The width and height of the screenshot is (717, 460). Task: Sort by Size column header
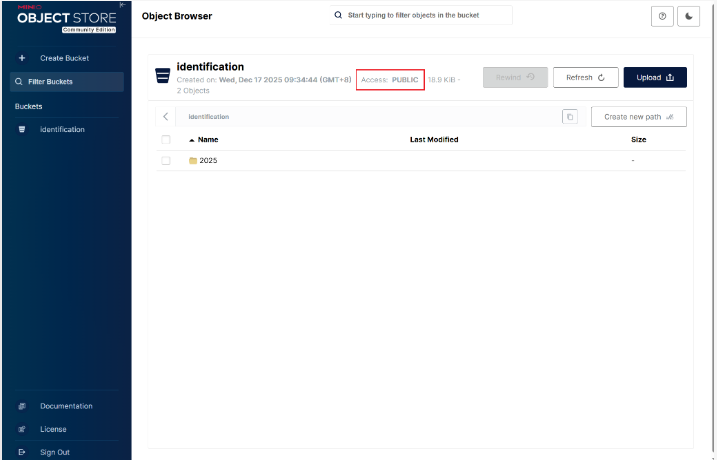pyautogui.click(x=638, y=140)
